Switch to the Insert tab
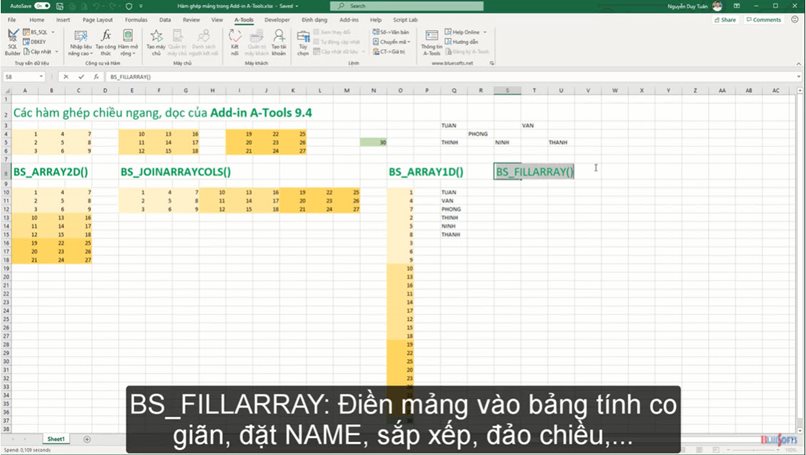806x455 pixels. [63, 20]
